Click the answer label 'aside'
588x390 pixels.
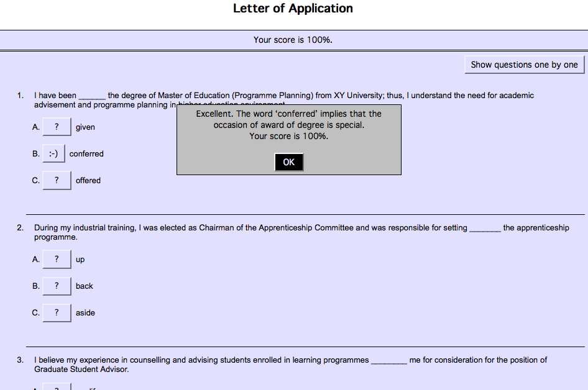tap(85, 313)
